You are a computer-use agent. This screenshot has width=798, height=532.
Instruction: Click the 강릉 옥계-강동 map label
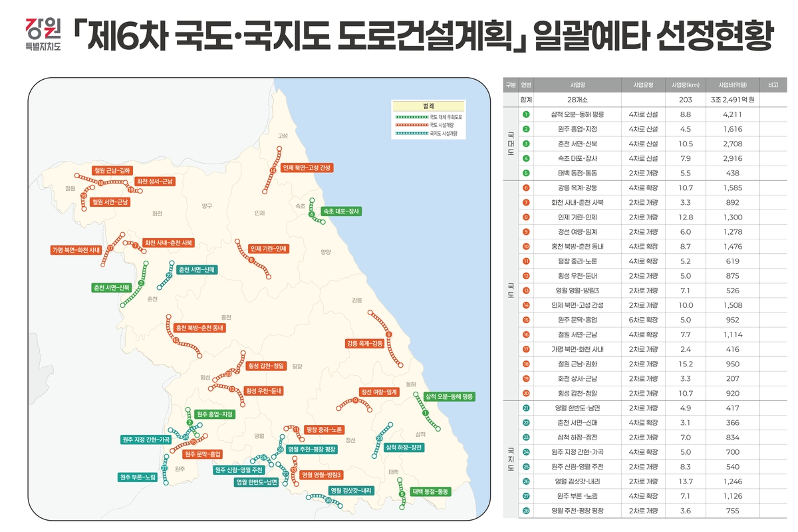[x=364, y=344]
